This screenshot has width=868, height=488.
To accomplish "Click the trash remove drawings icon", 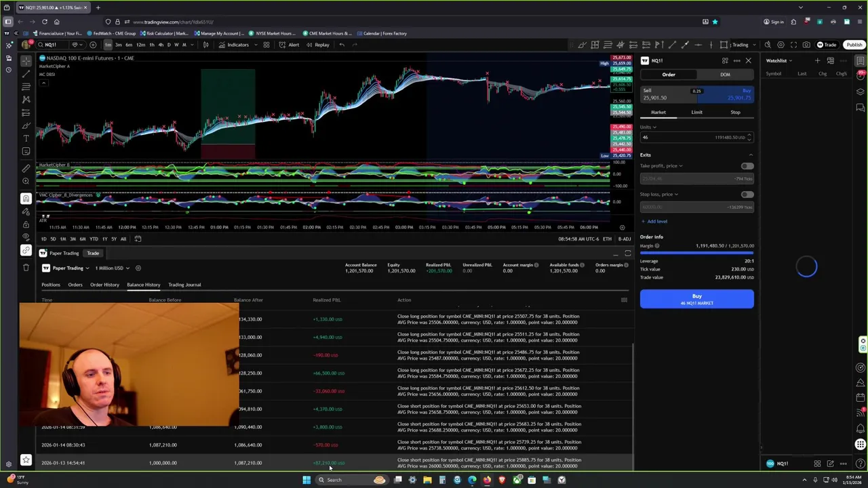I will click(x=26, y=267).
